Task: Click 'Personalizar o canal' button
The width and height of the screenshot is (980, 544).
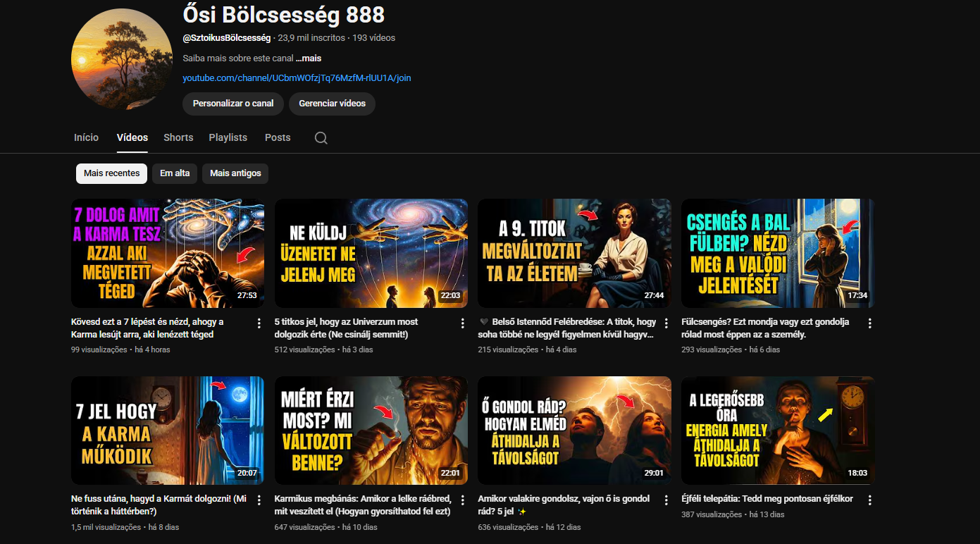Action: tap(233, 104)
